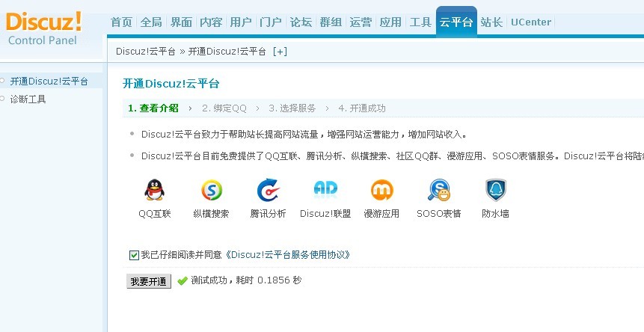Click step 3. 选择服务
Image resolution: width=644 pixels, height=332 pixels.
coord(292,108)
